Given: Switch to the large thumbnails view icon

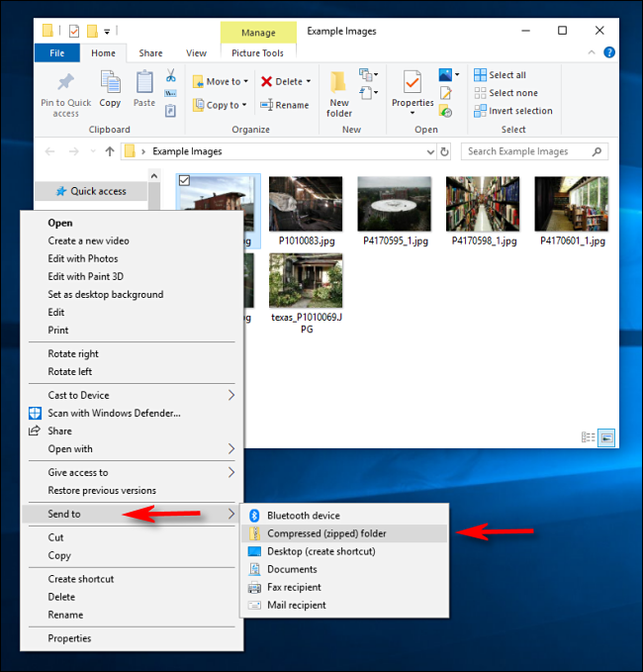Looking at the screenshot, I should [606, 436].
